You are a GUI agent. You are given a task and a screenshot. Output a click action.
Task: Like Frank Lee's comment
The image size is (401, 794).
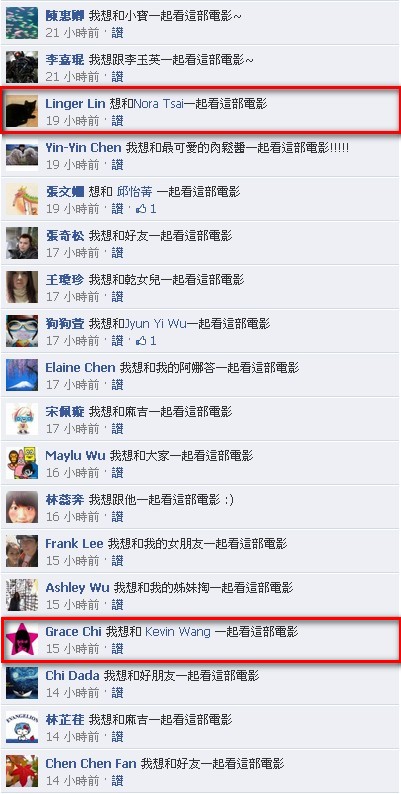coord(117,561)
